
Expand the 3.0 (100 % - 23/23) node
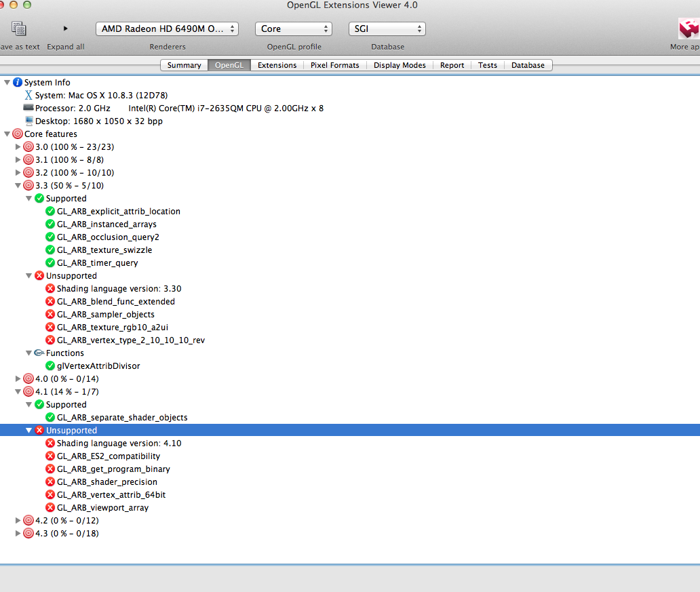click(x=18, y=147)
